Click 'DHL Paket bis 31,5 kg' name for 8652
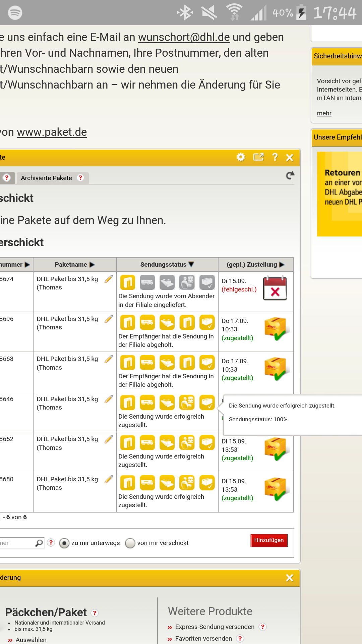Screen dimensions: 362x644 (67, 439)
